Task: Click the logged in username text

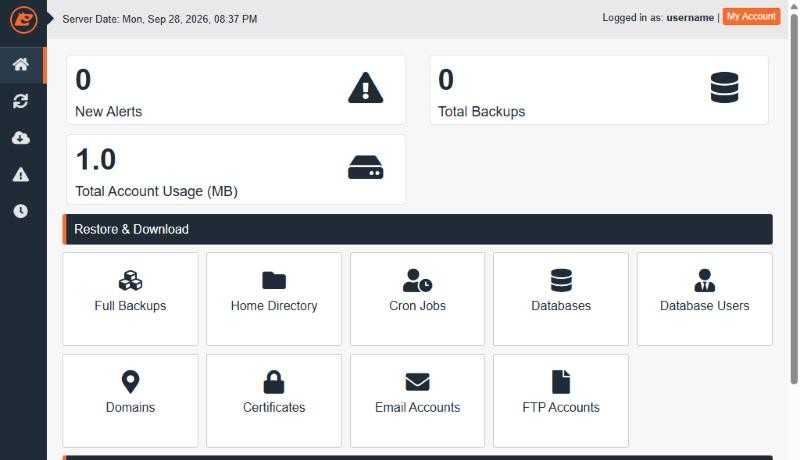Action: coord(690,17)
